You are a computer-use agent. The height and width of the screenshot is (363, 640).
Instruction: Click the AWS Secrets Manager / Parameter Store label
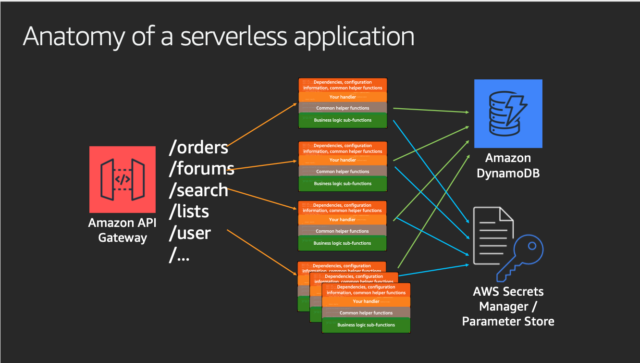click(508, 306)
